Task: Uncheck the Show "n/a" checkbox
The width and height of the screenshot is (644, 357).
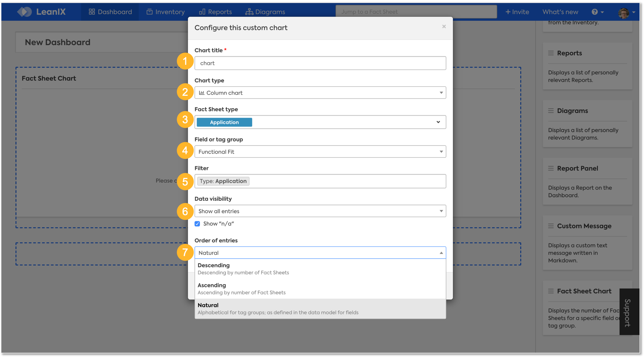Action: [197, 224]
